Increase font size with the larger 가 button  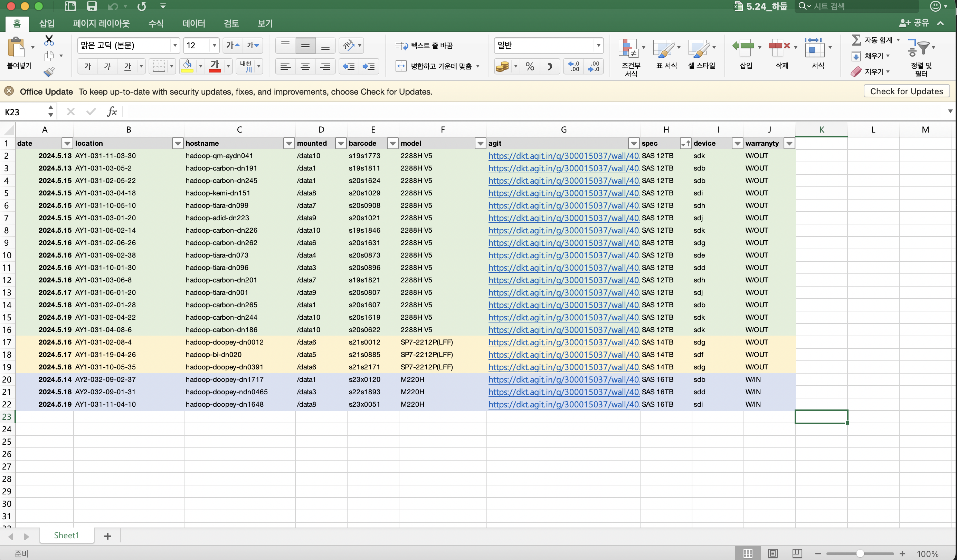(233, 46)
